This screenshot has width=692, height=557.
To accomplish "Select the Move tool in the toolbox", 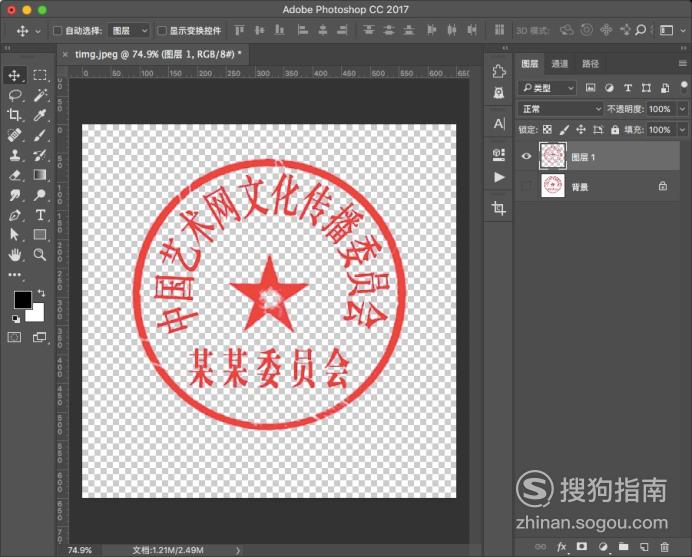I will (x=14, y=75).
